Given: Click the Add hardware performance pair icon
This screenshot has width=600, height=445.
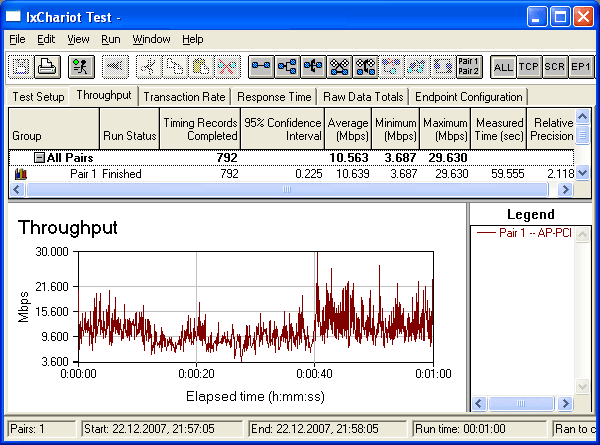Looking at the screenshot, I should [x=339, y=67].
